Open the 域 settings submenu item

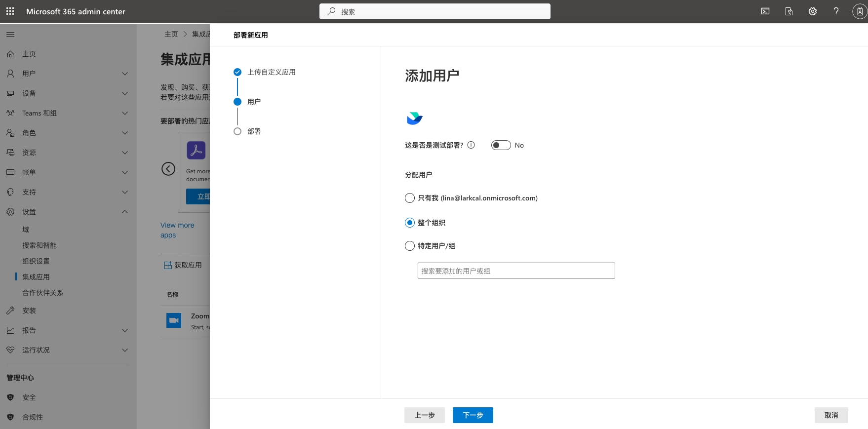26,230
